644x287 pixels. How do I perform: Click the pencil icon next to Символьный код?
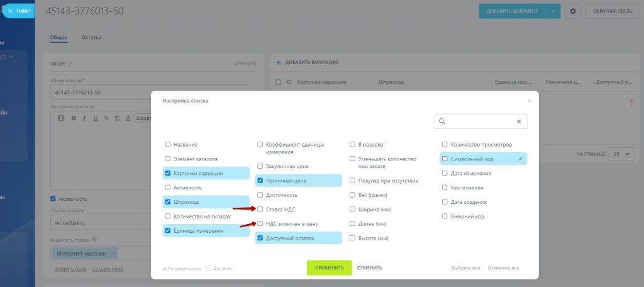click(x=520, y=159)
